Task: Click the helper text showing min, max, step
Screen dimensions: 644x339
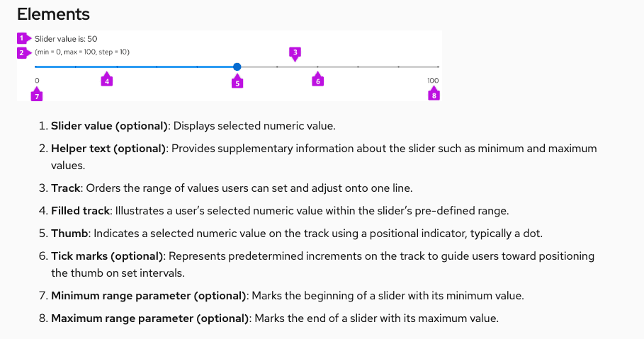Action: (x=82, y=52)
